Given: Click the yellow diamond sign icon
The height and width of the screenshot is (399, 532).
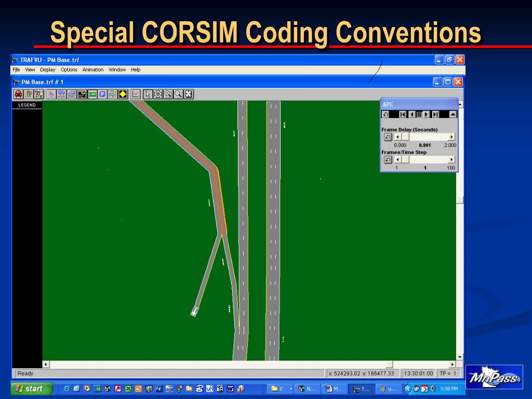Looking at the screenshot, I should click(123, 94).
